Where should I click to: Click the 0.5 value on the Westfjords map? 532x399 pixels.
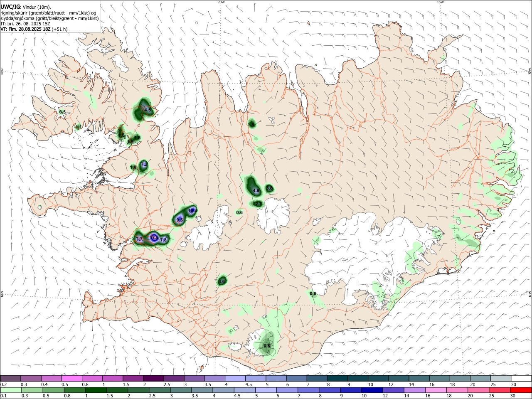pos(62,112)
